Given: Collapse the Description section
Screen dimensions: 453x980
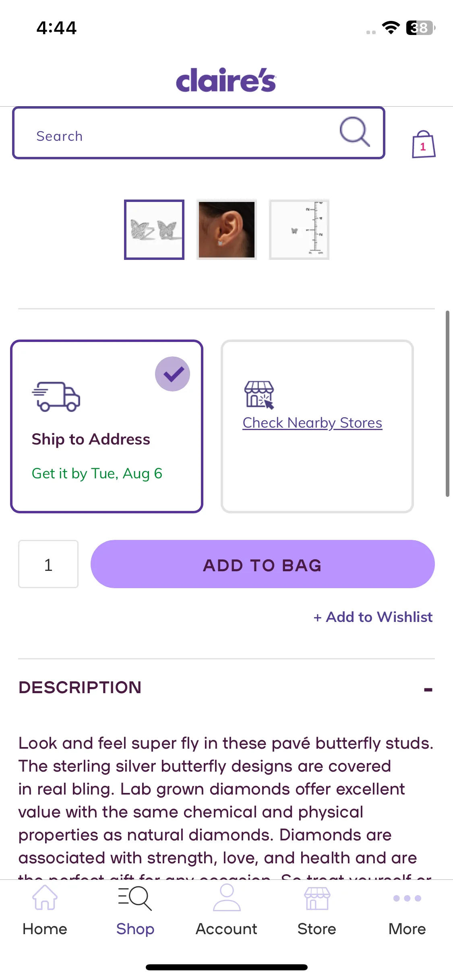Looking at the screenshot, I should 226,688.
